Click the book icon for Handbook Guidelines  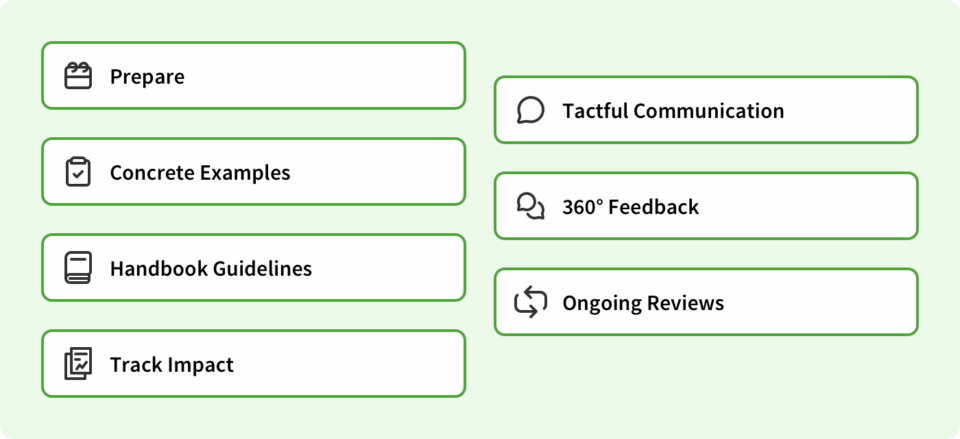pos(78,268)
